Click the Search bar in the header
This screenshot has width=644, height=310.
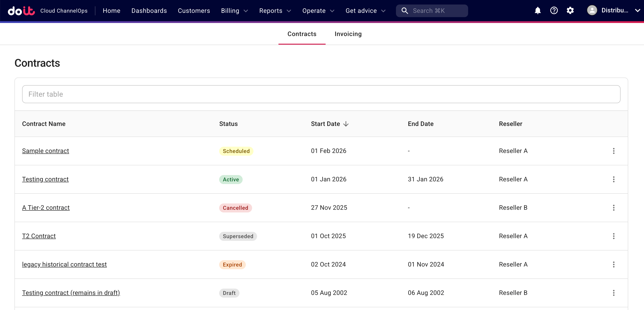[432, 11]
